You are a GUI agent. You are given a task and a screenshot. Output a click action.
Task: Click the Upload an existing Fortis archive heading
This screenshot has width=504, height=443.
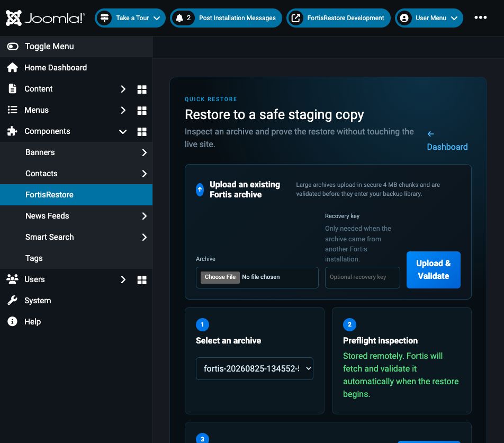pos(245,189)
